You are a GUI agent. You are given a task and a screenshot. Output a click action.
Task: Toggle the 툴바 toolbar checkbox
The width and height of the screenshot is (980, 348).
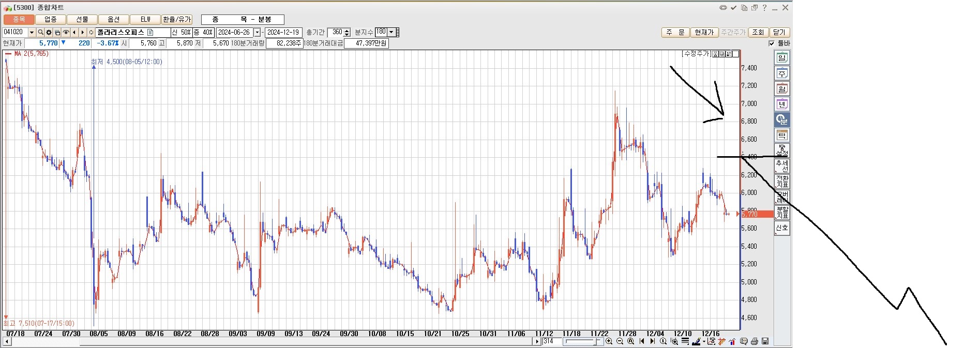click(x=772, y=43)
